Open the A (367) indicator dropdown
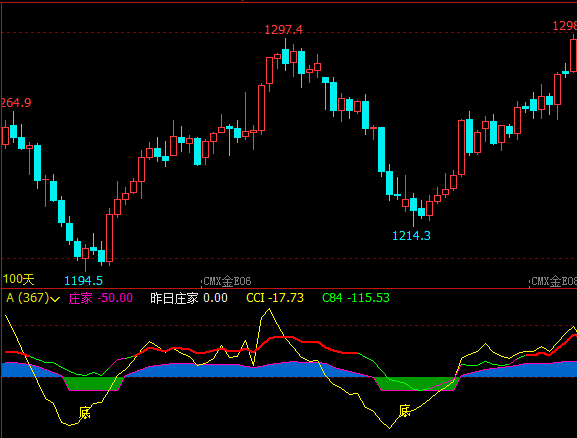The width and height of the screenshot is (577, 438). coord(33,298)
